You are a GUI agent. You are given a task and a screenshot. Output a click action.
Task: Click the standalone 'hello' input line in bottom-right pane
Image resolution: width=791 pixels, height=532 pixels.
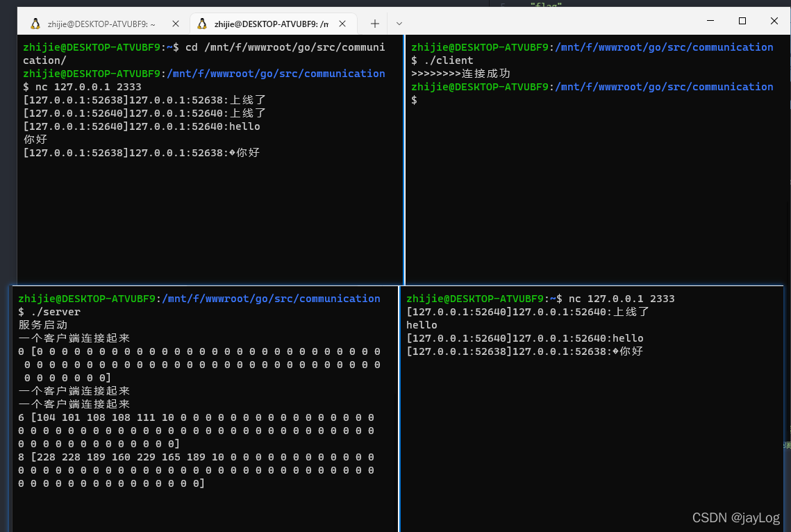click(x=422, y=325)
